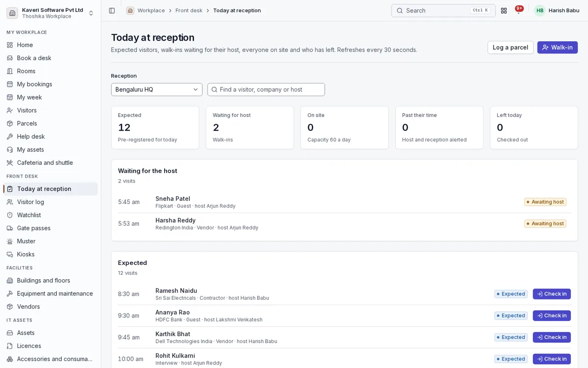Click the Visitors sidebar icon

click(10, 110)
